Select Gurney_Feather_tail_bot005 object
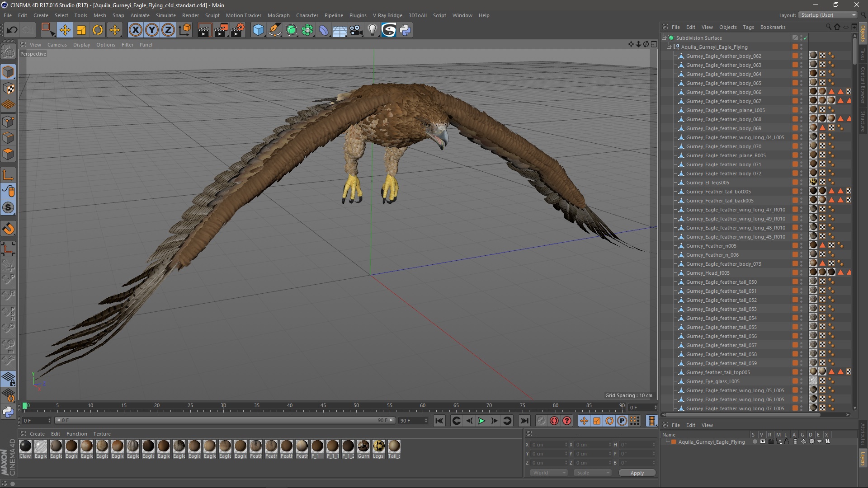The image size is (868, 488). tap(718, 192)
